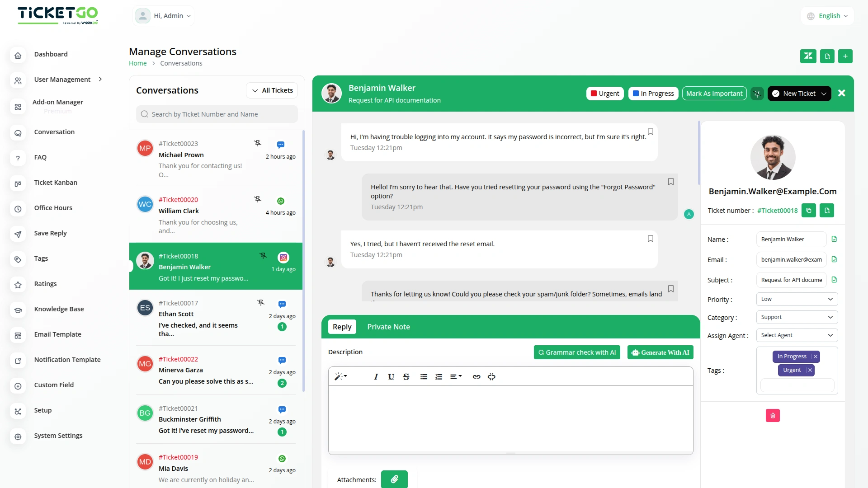The width and height of the screenshot is (868, 488).
Task: Open Knowledge Base menu item
Action: (x=59, y=309)
